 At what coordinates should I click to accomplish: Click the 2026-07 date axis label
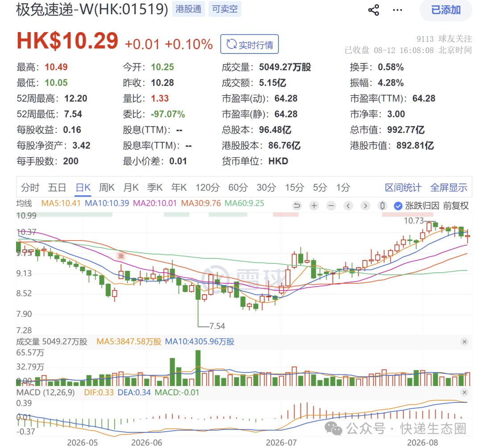click(281, 443)
